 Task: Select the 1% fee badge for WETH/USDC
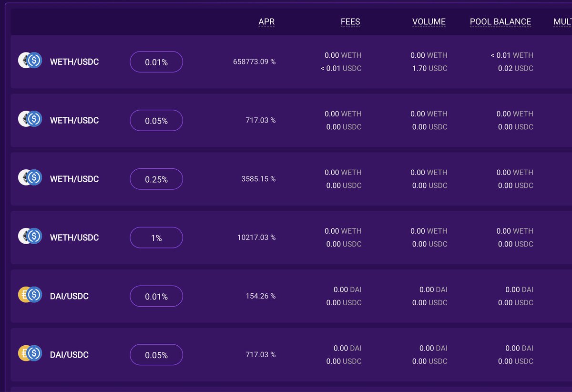click(156, 237)
